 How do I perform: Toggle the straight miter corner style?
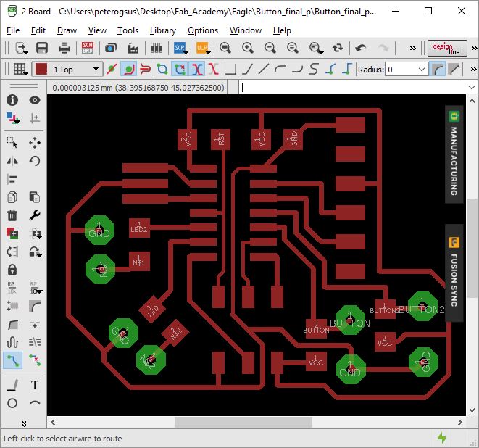coord(454,70)
